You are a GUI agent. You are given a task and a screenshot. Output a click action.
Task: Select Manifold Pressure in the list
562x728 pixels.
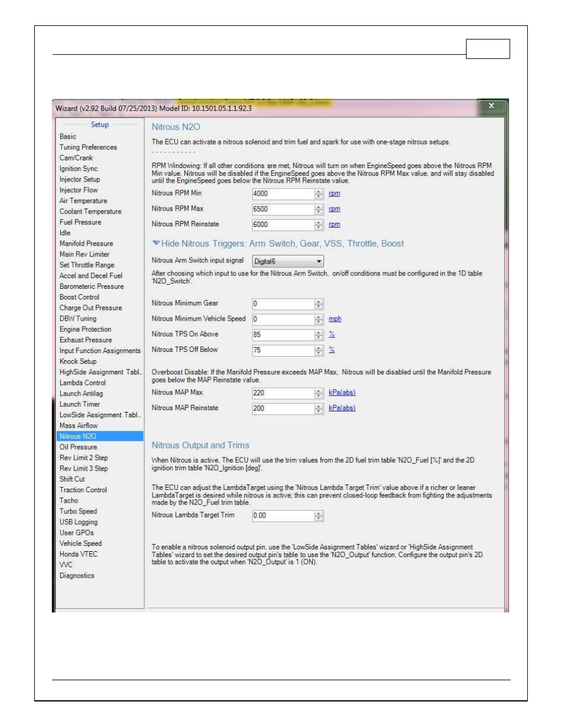(86, 243)
